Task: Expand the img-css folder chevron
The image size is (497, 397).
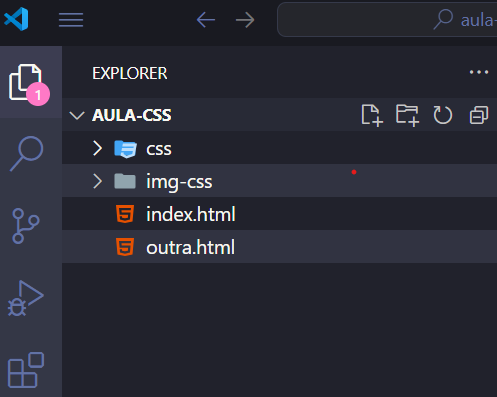Action: (x=97, y=181)
